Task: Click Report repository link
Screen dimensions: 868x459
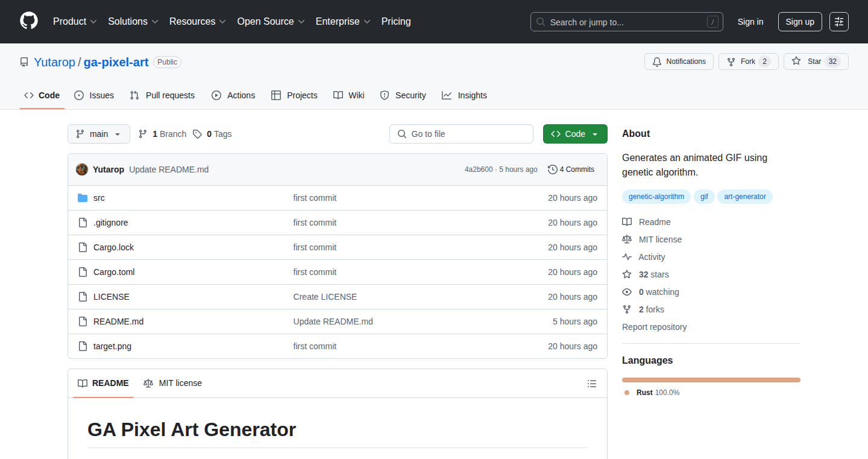Action: pos(655,327)
